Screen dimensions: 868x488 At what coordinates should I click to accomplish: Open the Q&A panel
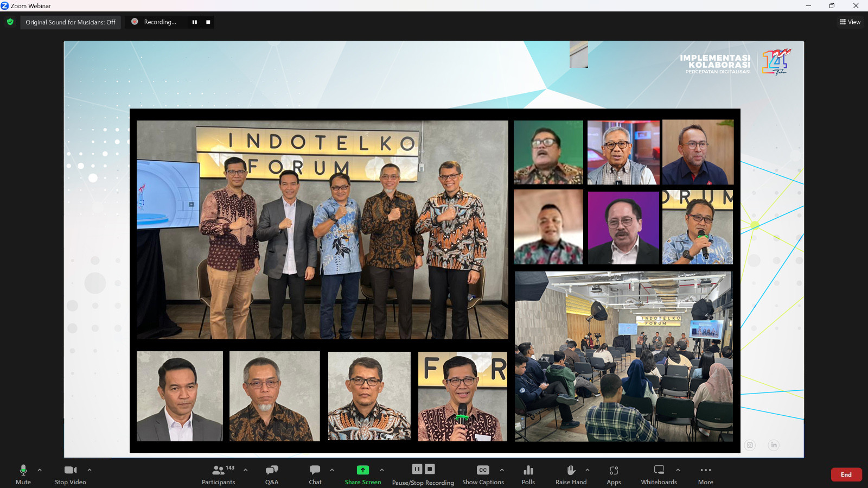click(x=272, y=474)
